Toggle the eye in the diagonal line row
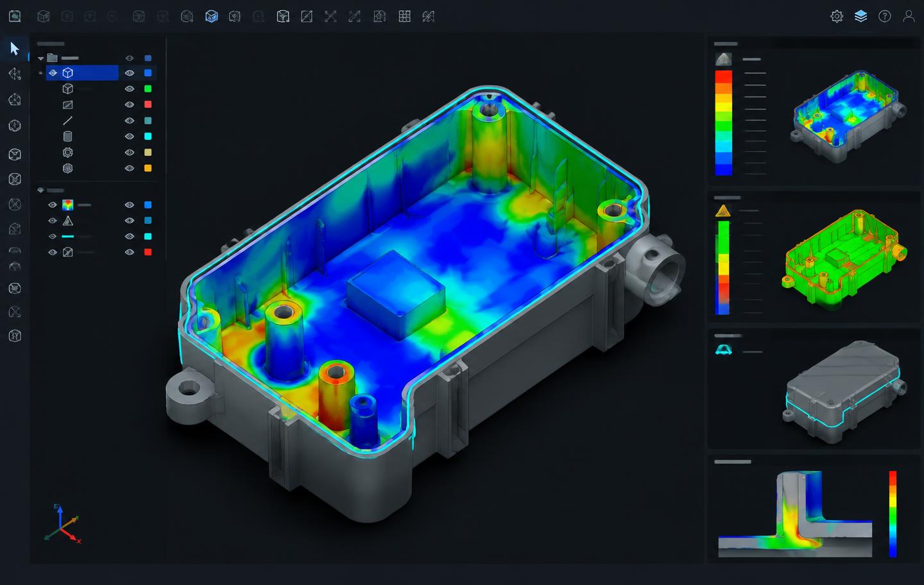The height and width of the screenshot is (585, 924). pyautogui.click(x=129, y=121)
